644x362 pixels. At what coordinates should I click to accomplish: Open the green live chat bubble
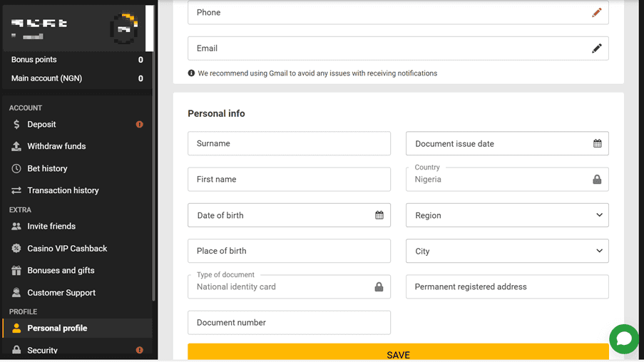624,339
